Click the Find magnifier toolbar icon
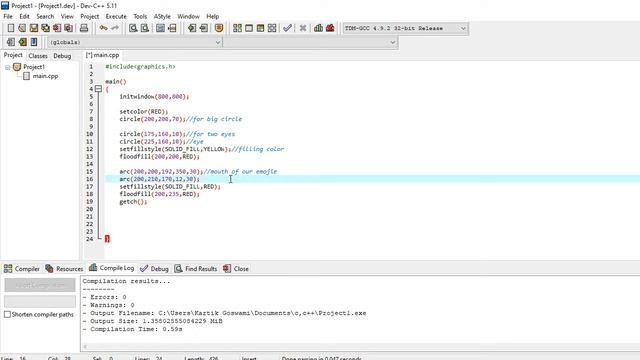 pos(133,28)
